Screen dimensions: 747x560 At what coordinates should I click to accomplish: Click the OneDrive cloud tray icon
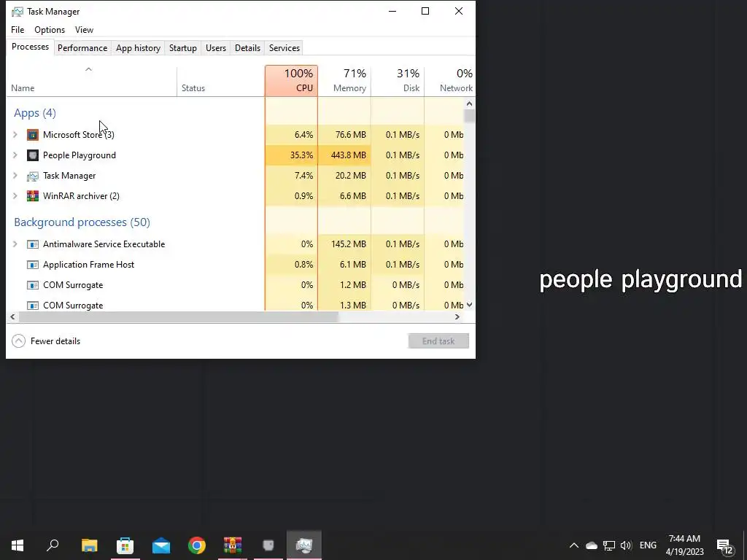pyautogui.click(x=591, y=545)
